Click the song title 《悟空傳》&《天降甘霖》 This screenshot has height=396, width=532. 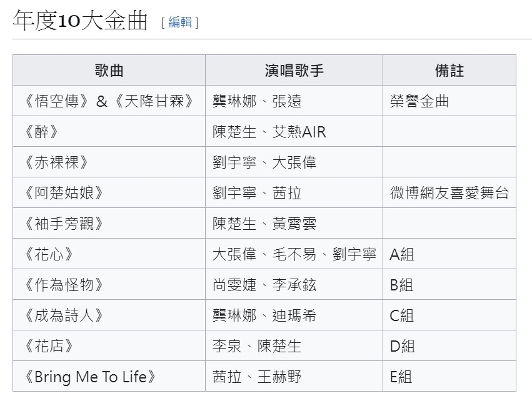[x=109, y=101]
